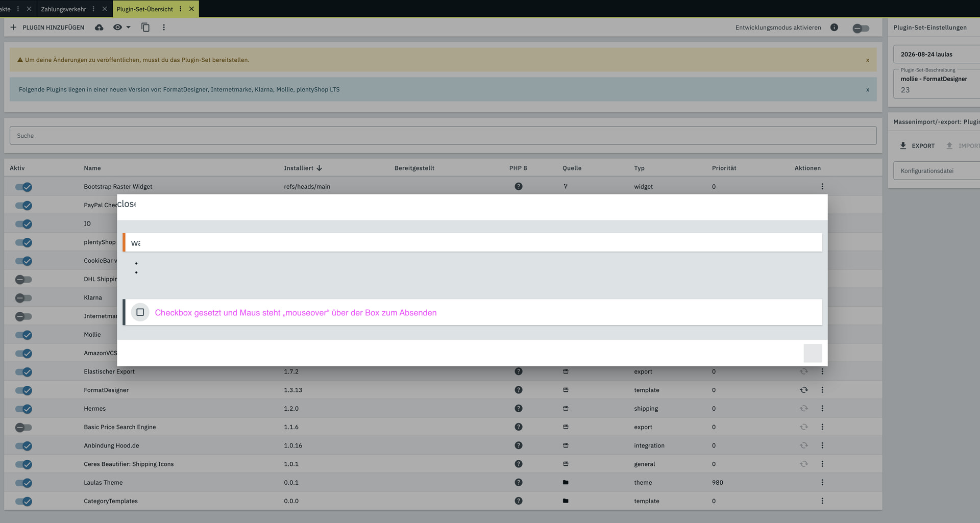980x523 pixels.
Task: Click the PHP 8 help icon for Bootstrap Raster Widget
Action: coord(519,186)
